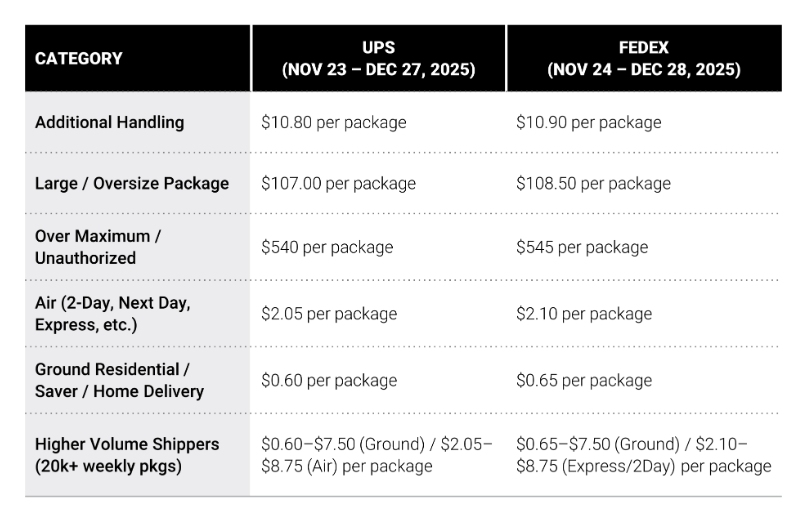Click the $10.80 per package cell
Viewport: 798px width, 518px height.
pyautogui.click(x=333, y=122)
